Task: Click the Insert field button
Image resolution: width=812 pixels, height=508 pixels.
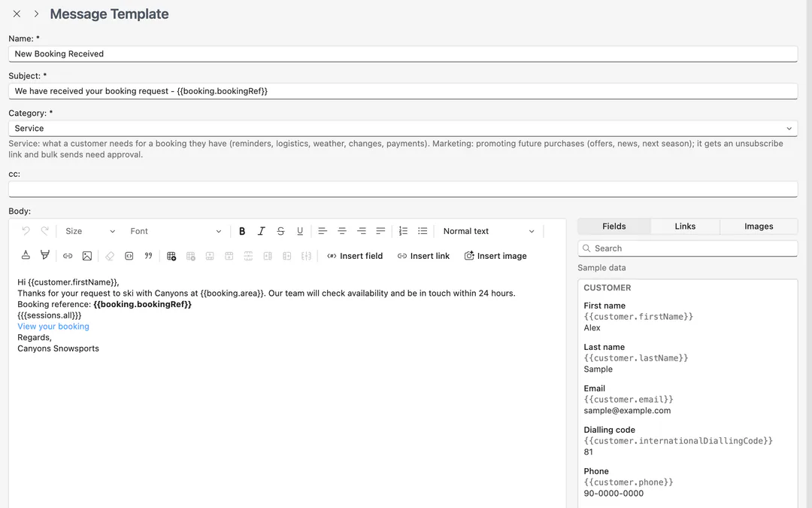Action: 355,256
